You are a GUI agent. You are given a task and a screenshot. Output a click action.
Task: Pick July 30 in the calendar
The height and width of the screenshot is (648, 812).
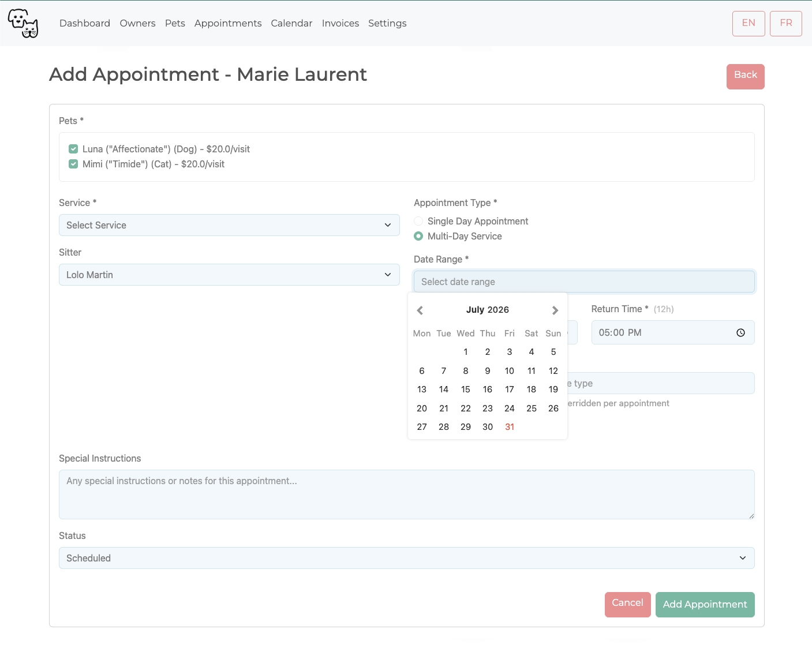488,427
